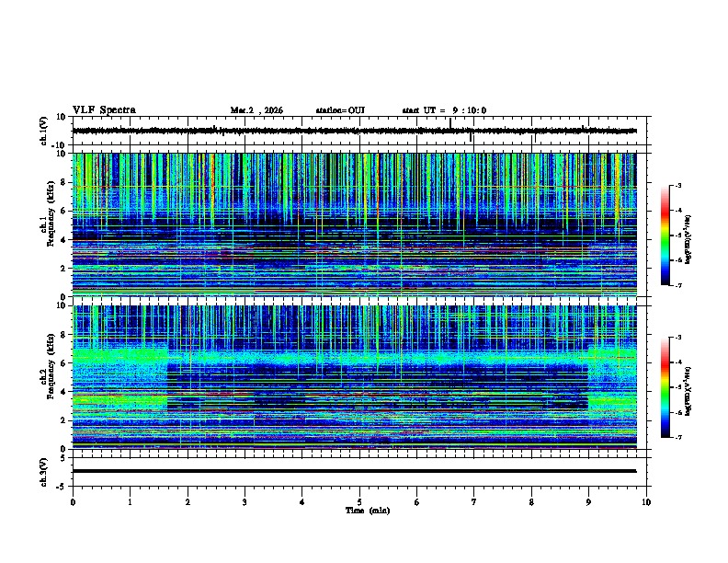Click the ch.2 "Frequency (kHz)" axis label
The height and width of the screenshot is (563, 728).
(51, 366)
